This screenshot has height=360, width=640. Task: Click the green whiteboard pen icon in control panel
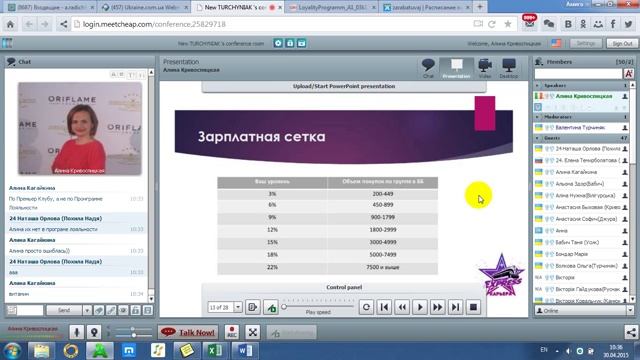(x=271, y=307)
